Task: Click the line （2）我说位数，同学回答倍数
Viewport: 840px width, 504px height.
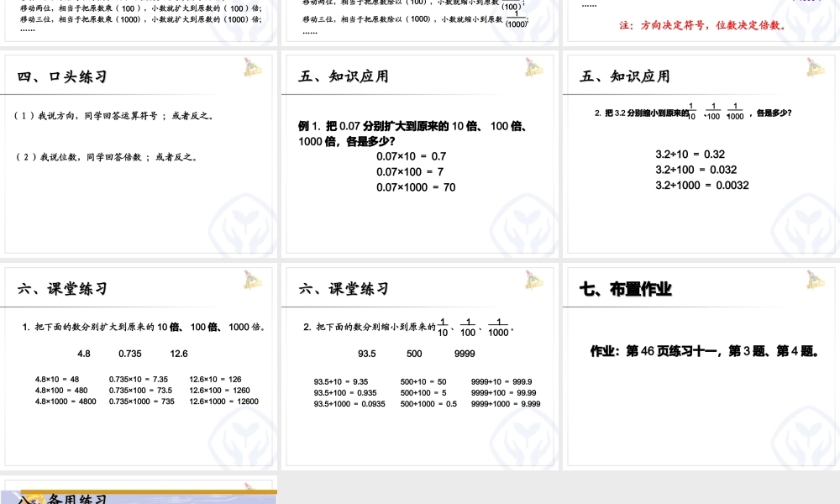Action: point(107,157)
